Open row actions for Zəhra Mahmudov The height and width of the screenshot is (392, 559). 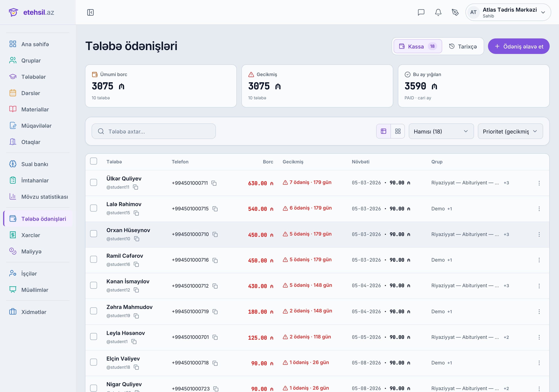539,312
